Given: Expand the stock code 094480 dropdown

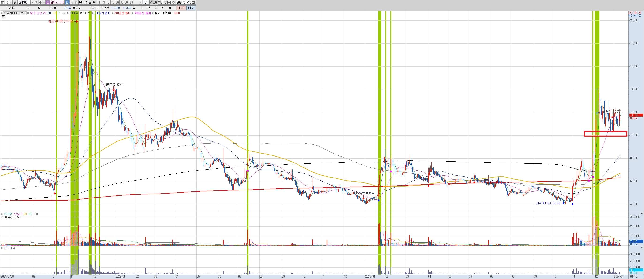Looking at the screenshot, I should (x=32, y=2).
